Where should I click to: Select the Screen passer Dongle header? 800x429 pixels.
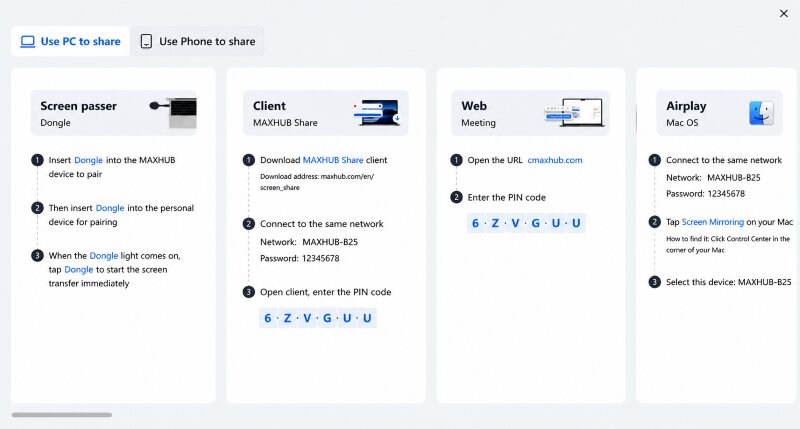pos(113,113)
